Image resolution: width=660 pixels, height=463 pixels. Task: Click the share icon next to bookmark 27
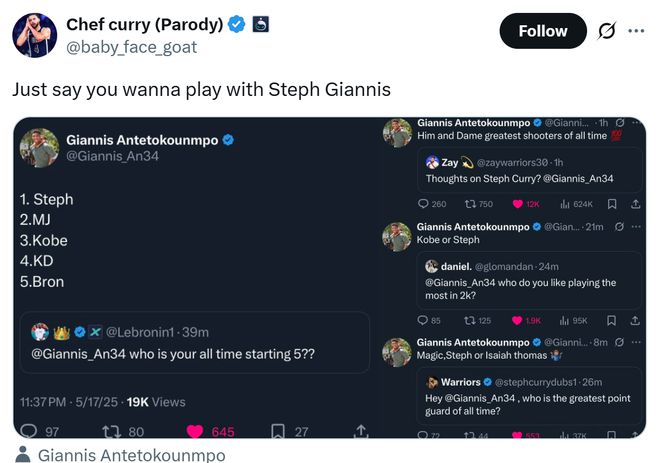pyautogui.click(x=361, y=431)
